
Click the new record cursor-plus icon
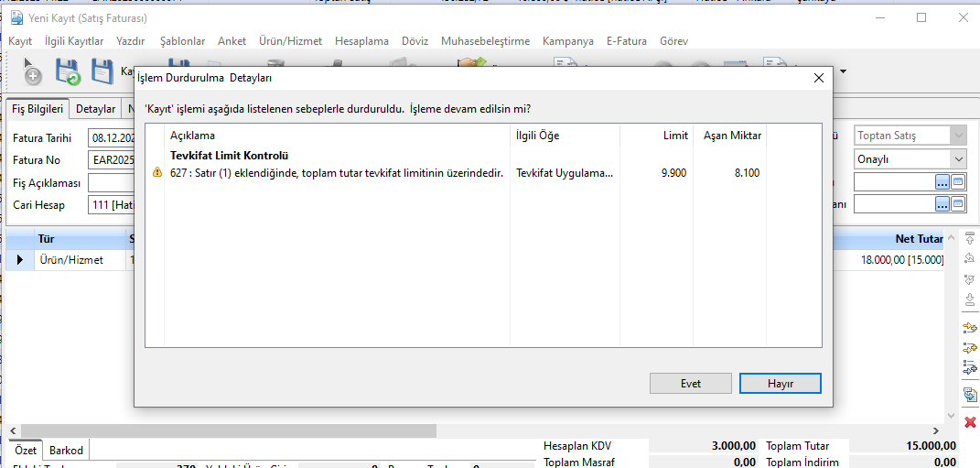[x=31, y=71]
